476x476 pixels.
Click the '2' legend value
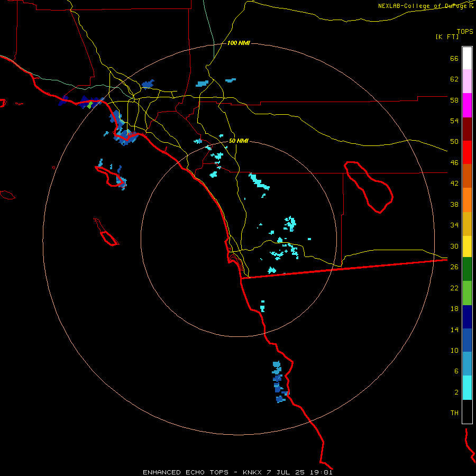[x=456, y=392]
